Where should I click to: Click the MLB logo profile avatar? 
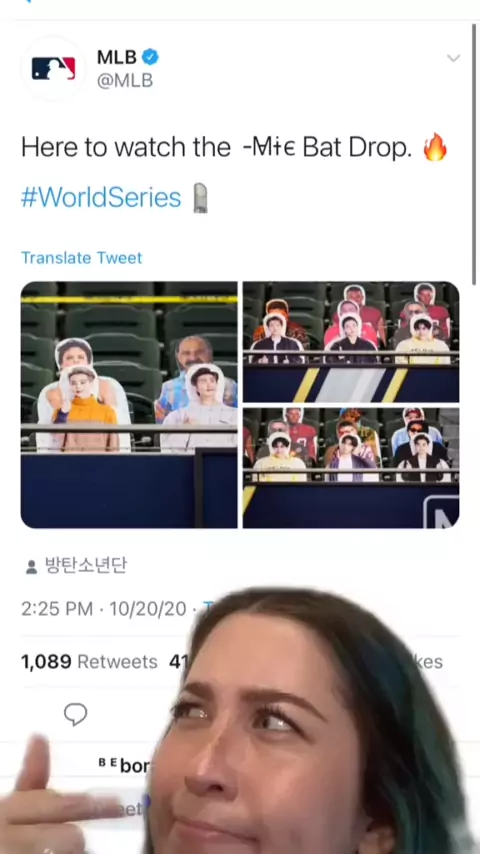(53, 69)
